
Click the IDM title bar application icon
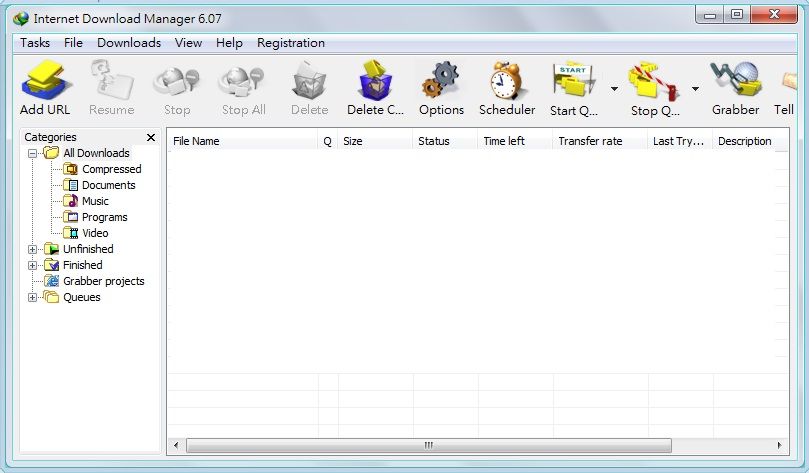coord(21,19)
